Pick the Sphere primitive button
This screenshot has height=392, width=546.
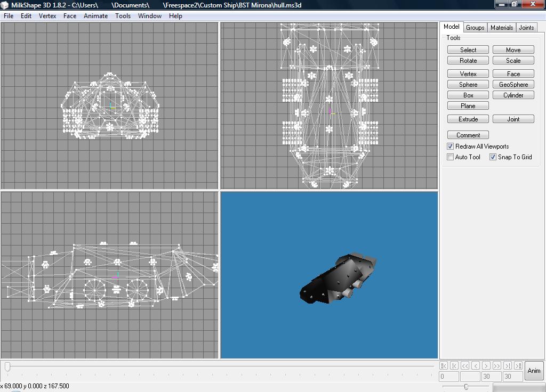point(468,85)
